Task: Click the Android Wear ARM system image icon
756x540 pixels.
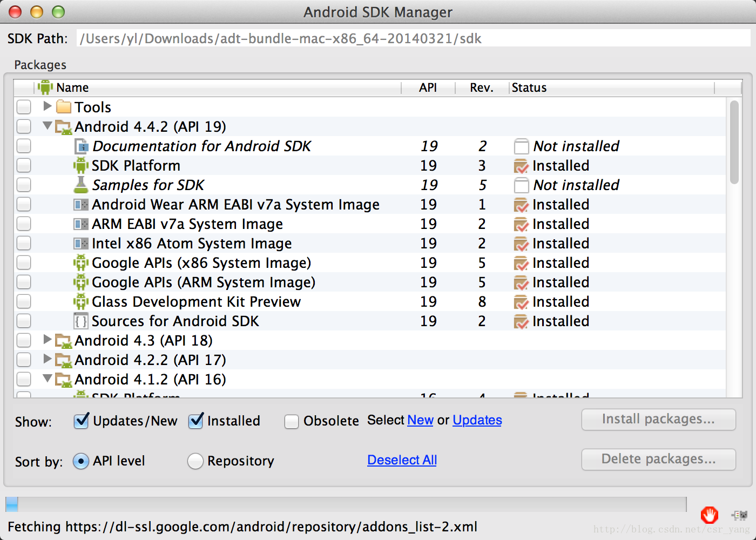Action: coord(81,205)
